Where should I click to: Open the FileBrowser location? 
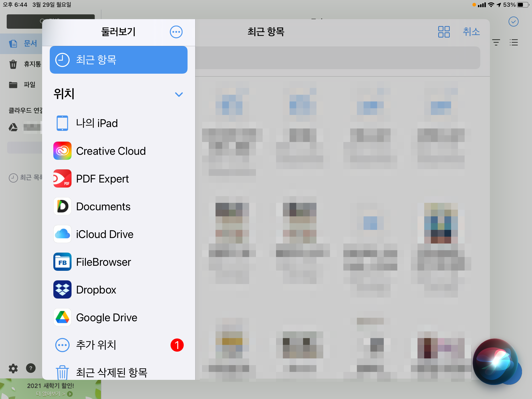tap(103, 262)
